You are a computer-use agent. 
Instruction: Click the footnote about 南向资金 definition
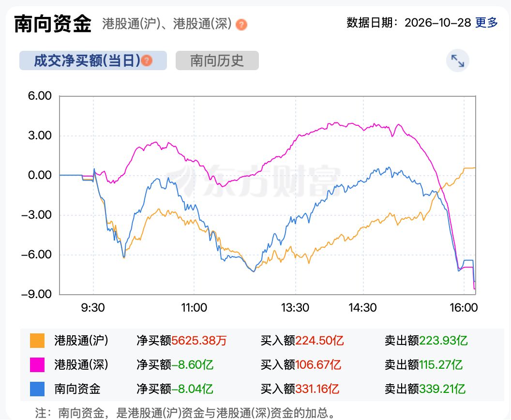click(186, 413)
